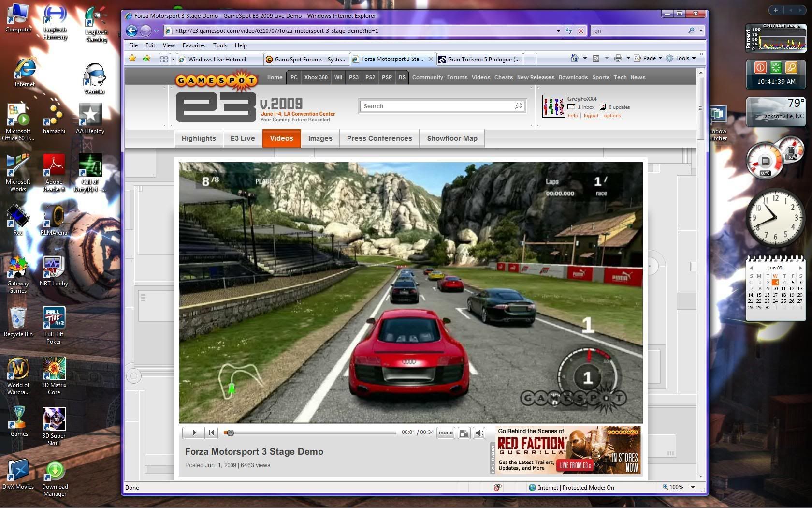Viewport: 812px width, 508px height.
Task: Click the IE search magnifier icon
Action: pos(691,30)
